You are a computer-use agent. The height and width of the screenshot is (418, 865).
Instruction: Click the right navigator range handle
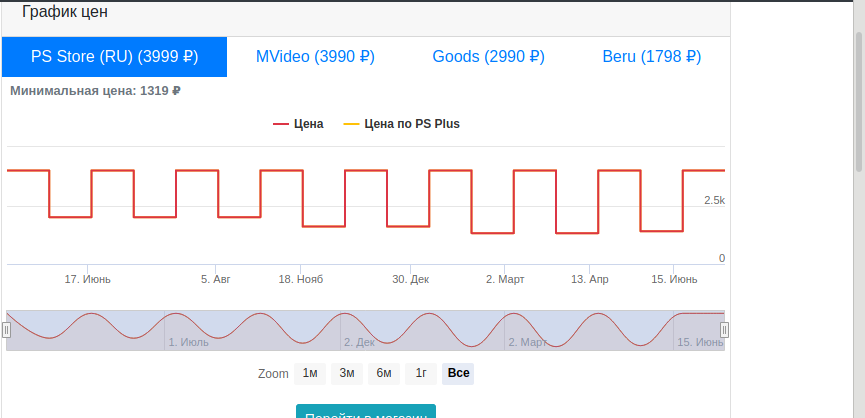pyautogui.click(x=724, y=330)
